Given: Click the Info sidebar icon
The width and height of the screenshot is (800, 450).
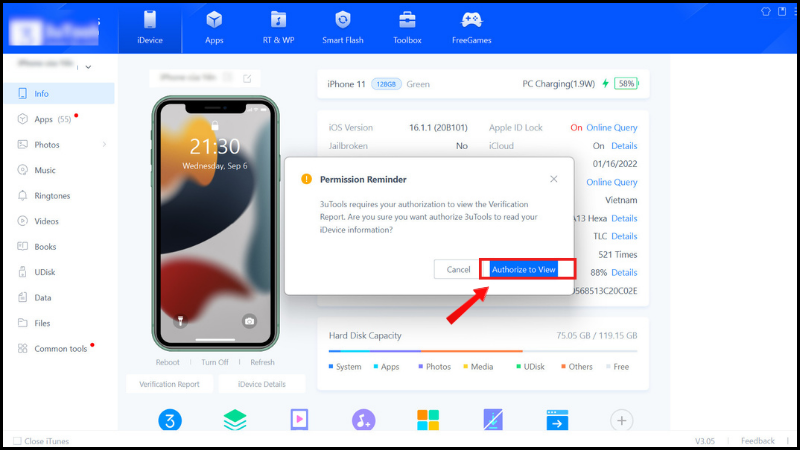Looking at the screenshot, I should point(22,93).
